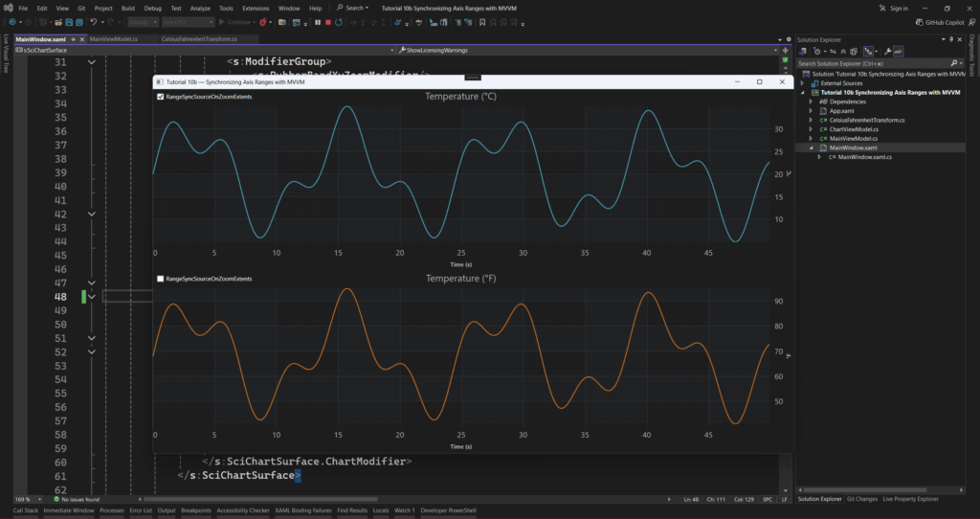Click the Sign in button

coord(898,8)
